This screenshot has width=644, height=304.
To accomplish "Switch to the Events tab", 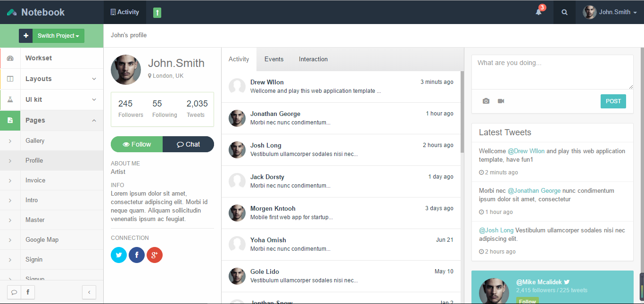I will [274, 59].
